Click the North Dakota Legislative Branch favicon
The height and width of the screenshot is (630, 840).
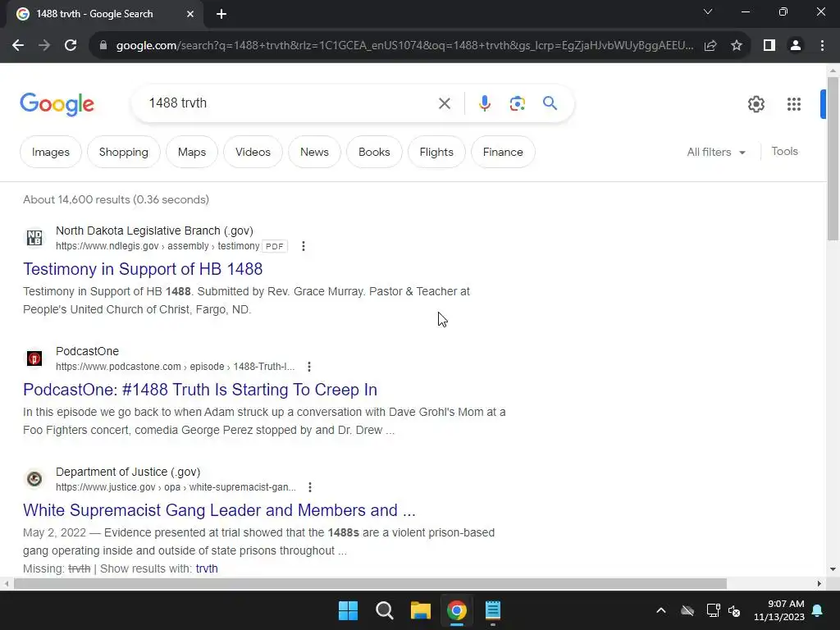coord(34,237)
